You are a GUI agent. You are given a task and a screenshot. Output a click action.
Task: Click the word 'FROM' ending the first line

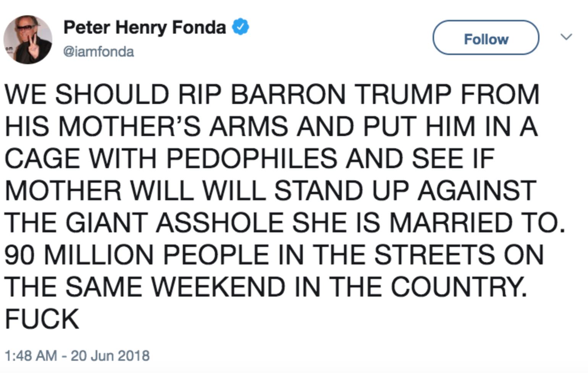[500, 94]
